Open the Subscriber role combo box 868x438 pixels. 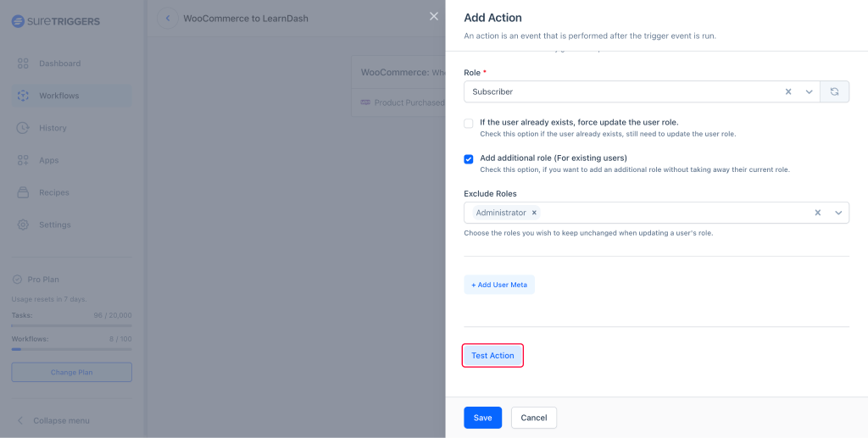[x=642, y=91]
